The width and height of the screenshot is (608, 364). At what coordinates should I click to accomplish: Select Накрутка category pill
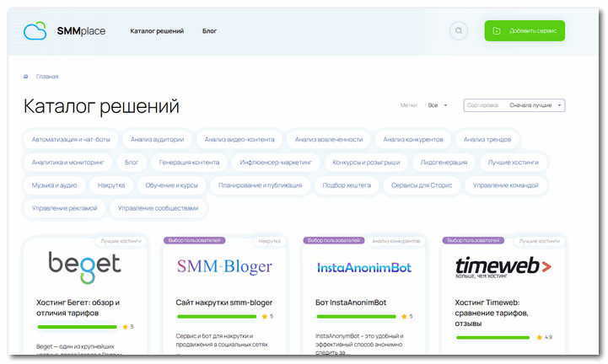coord(111,185)
